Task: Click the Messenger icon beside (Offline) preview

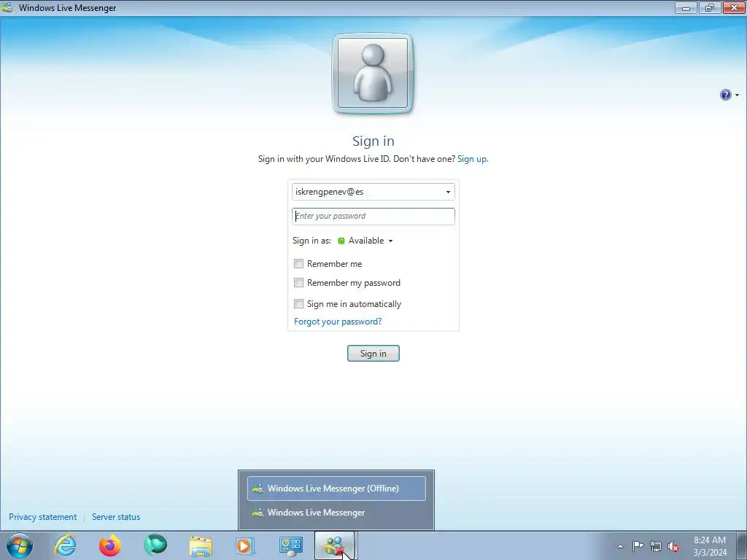Action: 258,489
